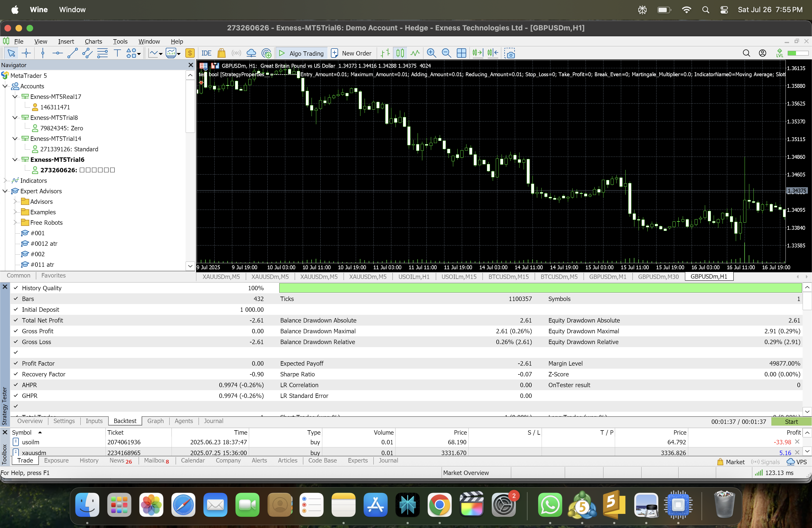
Task: Expand the Advisors folder
Action: pos(15,202)
